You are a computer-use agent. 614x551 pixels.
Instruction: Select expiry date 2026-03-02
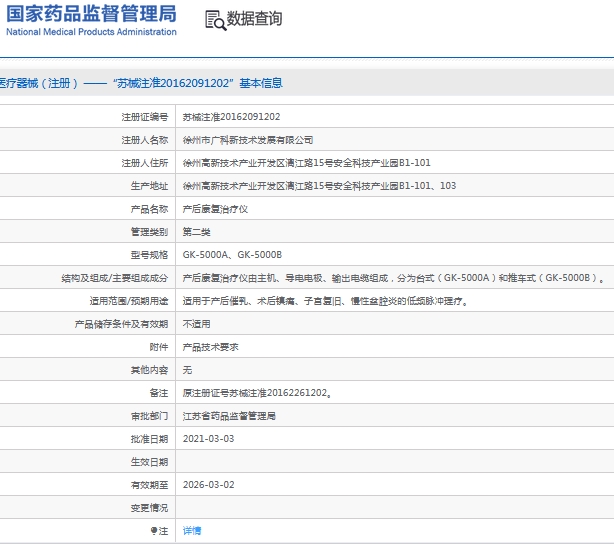click(x=208, y=485)
